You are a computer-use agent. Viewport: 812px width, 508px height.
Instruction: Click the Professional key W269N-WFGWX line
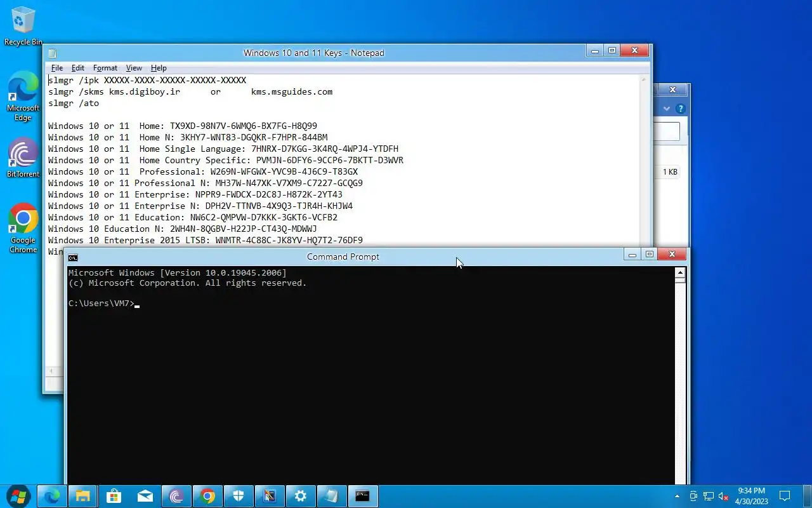click(203, 172)
